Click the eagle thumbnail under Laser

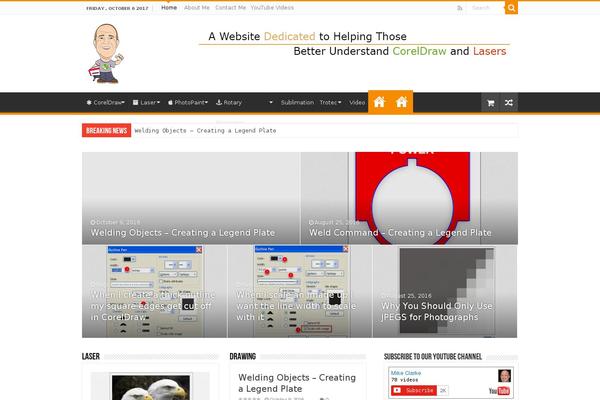(x=150, y=387)
